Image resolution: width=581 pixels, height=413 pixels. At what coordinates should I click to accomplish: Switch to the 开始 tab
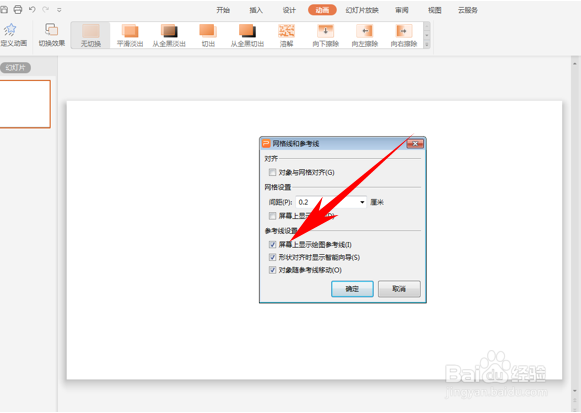point(223,10)
